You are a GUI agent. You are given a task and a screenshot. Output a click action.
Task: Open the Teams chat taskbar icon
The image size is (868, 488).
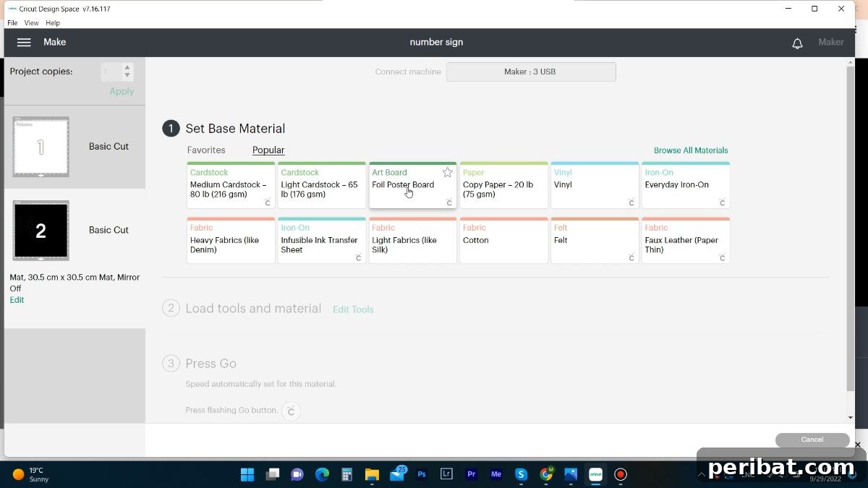[x=297, y=474]
